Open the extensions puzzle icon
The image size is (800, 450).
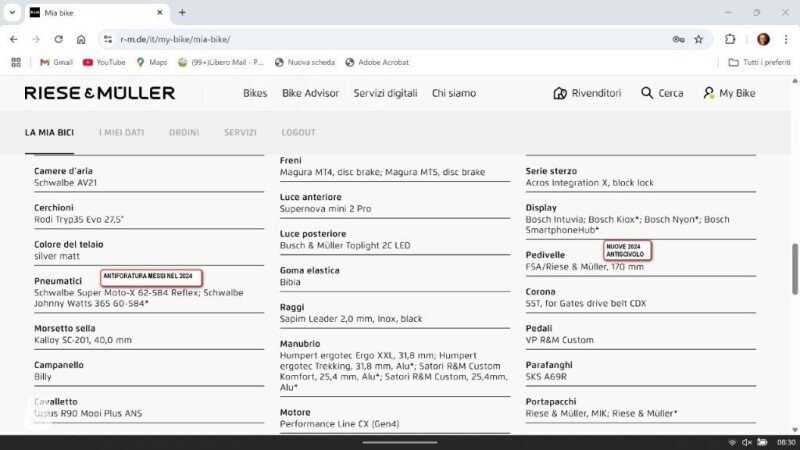(730, 39)
